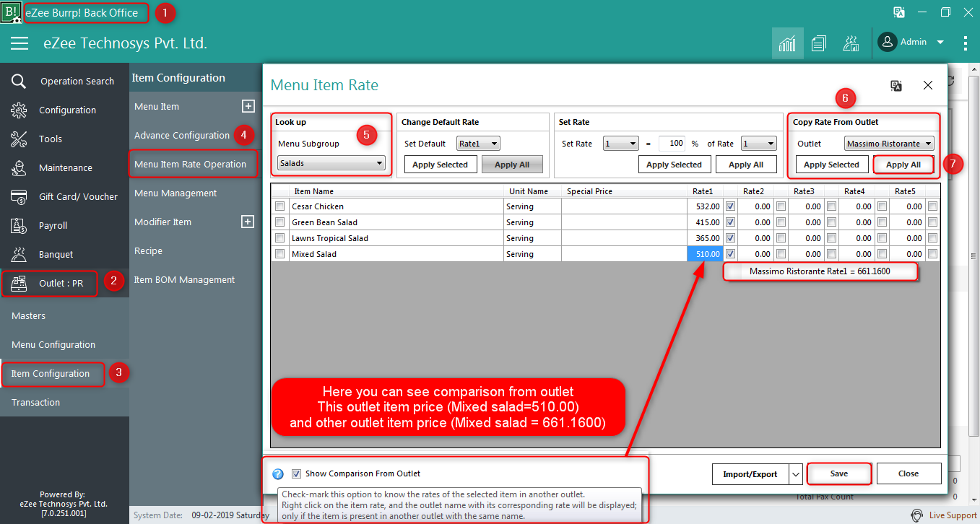Click the Close button in dialog
The width and height of the screenshot is (980, 524).
909,473
